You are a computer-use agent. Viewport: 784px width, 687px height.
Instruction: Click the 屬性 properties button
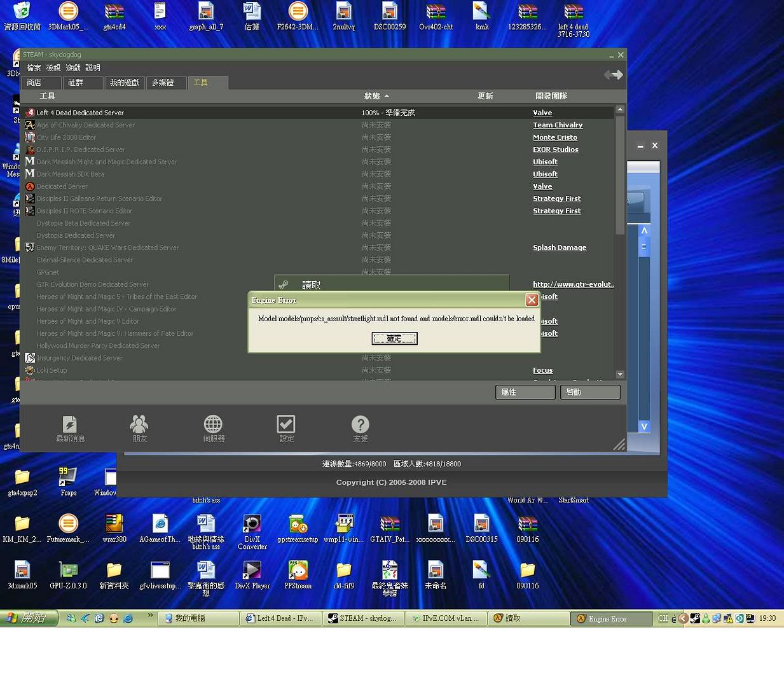(x=525, y=392)
